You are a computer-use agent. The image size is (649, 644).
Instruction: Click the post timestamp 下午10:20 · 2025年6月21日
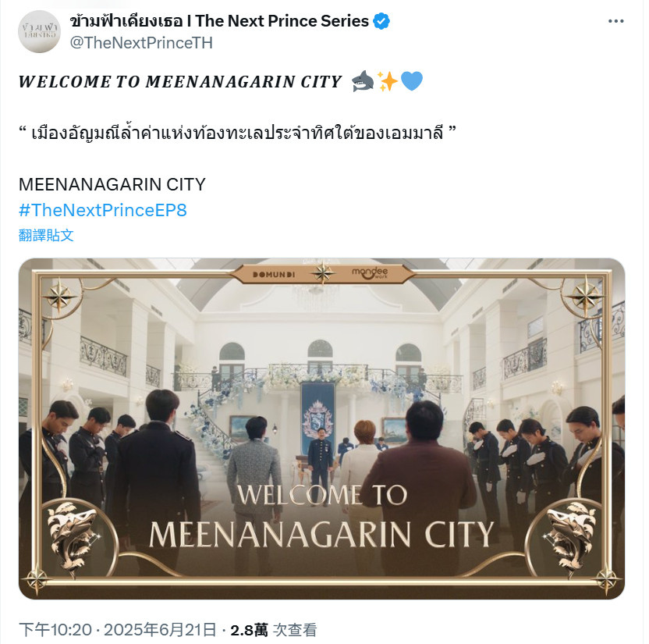point(118,630)
